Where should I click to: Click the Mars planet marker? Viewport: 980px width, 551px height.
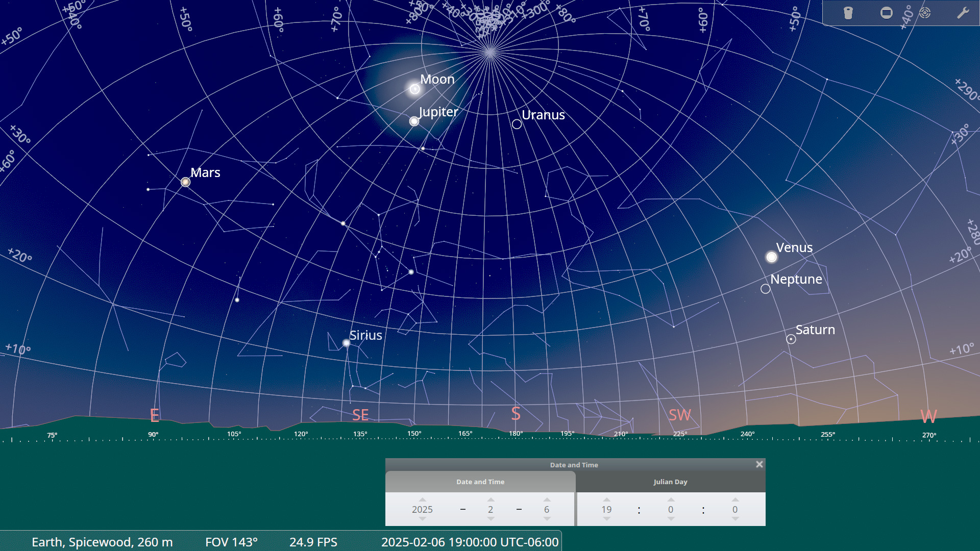click(x=186, y=182)
